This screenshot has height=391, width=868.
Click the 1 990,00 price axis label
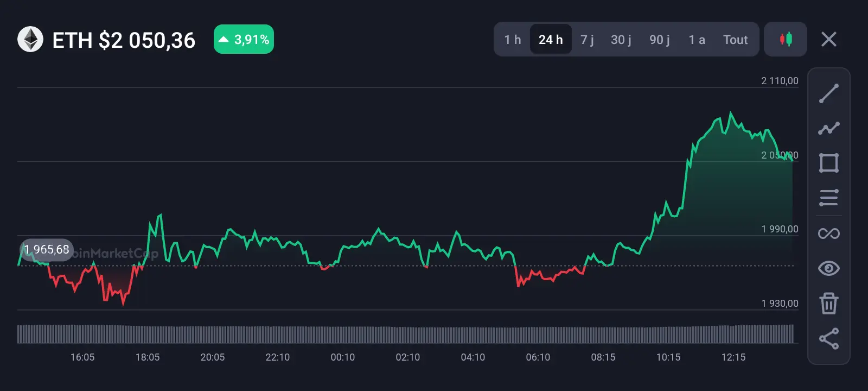(780, 229)
